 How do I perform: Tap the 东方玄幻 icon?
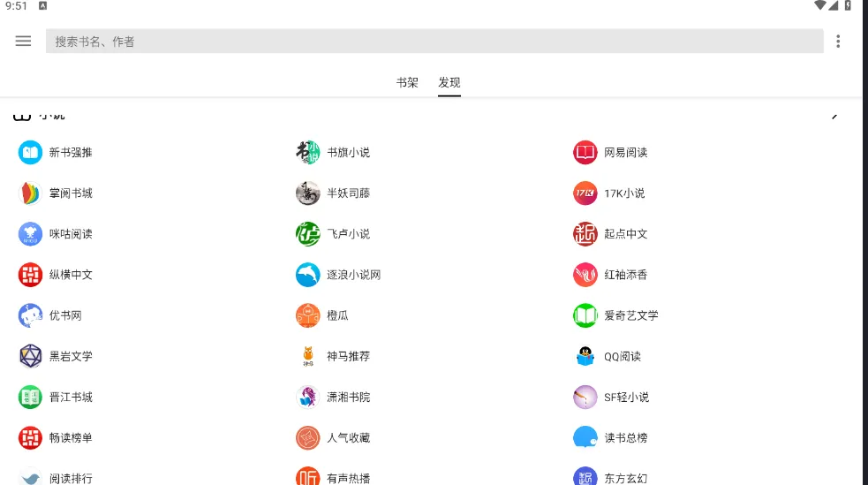tap(585, 476)
